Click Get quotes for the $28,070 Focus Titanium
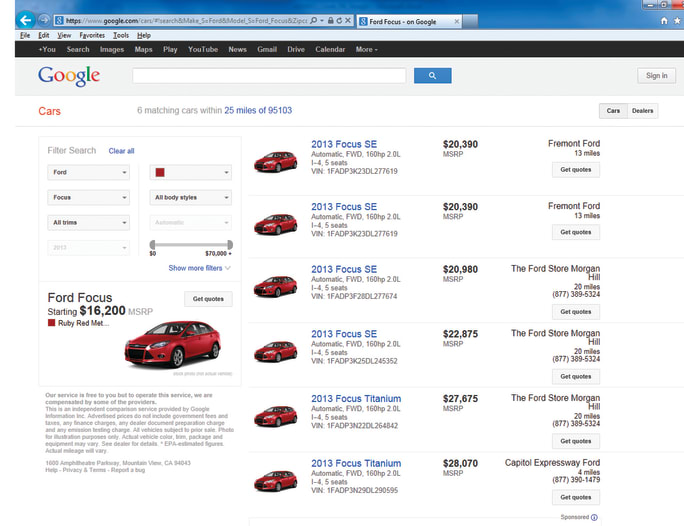This screenshot has height=526, width=684. [576, 497]
